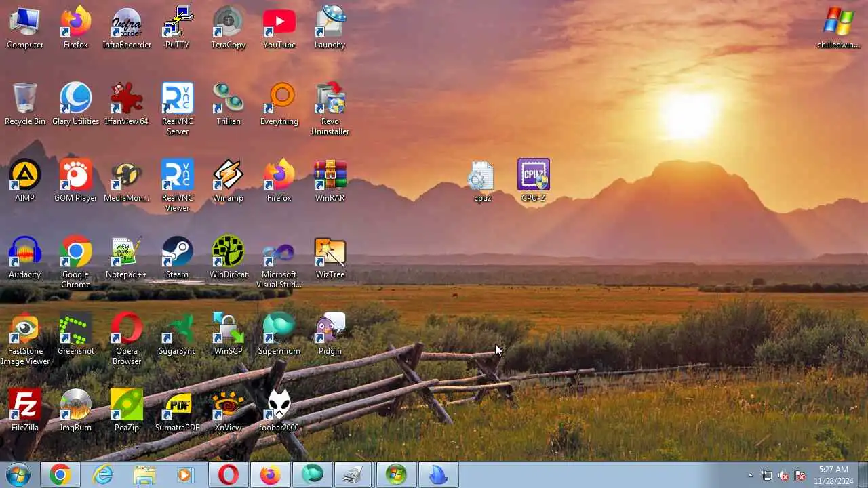This screenshot has height=488, width=868.
Task: Open the PeaZip shortcut
Action: 127,411
